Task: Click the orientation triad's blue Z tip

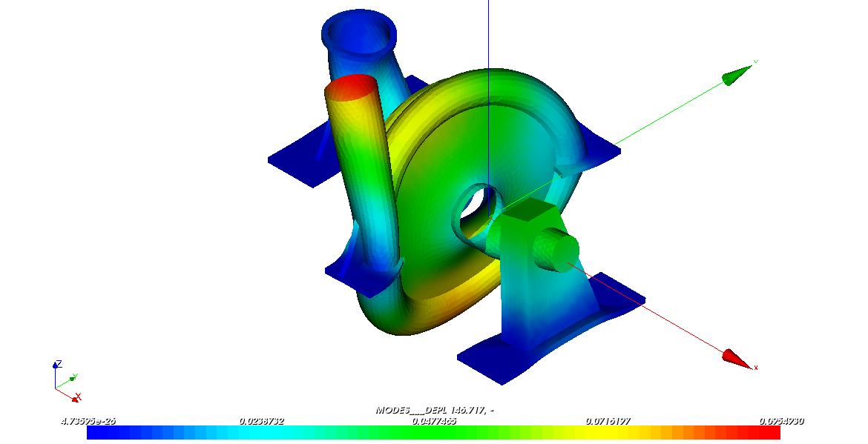Action: 56,365
